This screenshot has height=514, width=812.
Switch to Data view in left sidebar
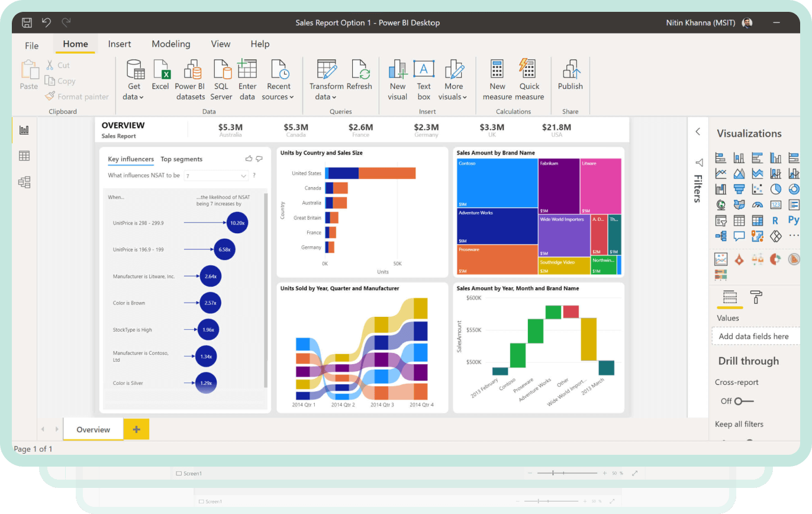pos(24,156)
